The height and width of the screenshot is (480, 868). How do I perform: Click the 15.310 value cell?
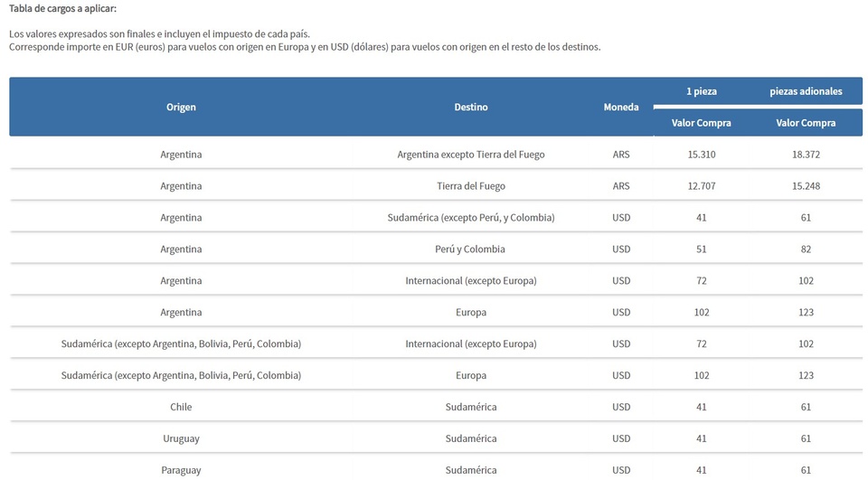[x=702, y=155]
